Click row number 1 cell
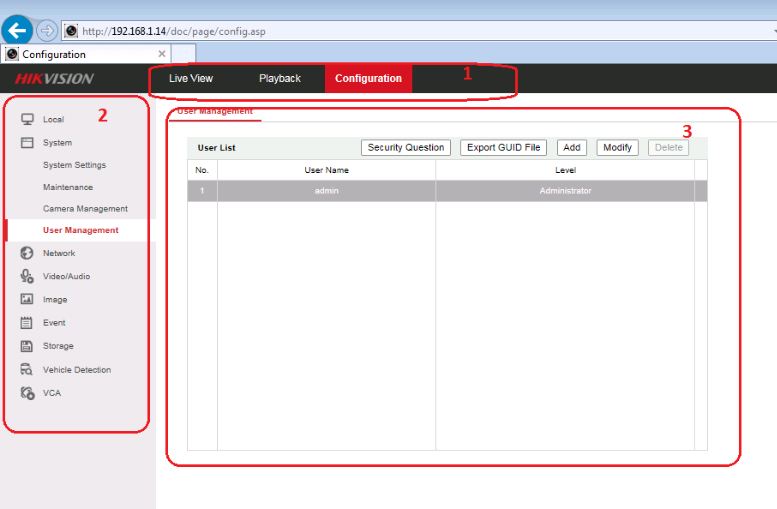This screenshot has width=777, height=509. click(202, 191)
